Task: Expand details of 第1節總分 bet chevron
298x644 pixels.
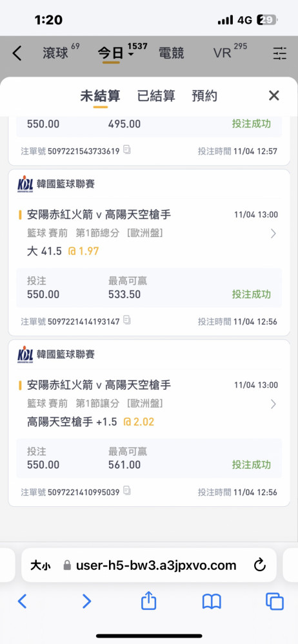Action: coord(273,234)
